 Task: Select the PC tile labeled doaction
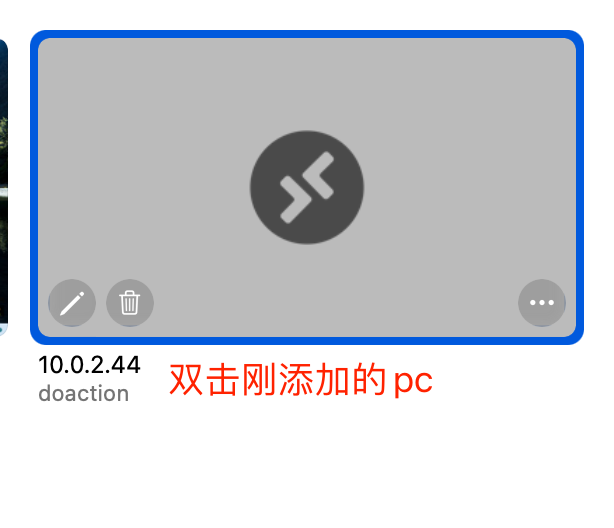pyautogui.click(x=307, y=187)
